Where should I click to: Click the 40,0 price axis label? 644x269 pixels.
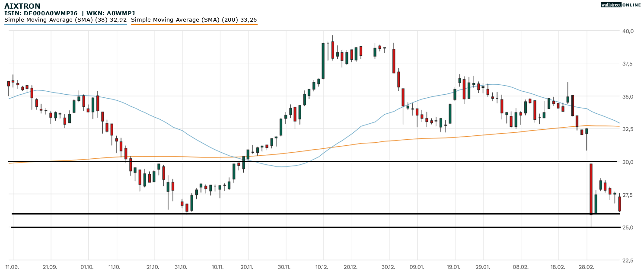[x=628, y=31]
